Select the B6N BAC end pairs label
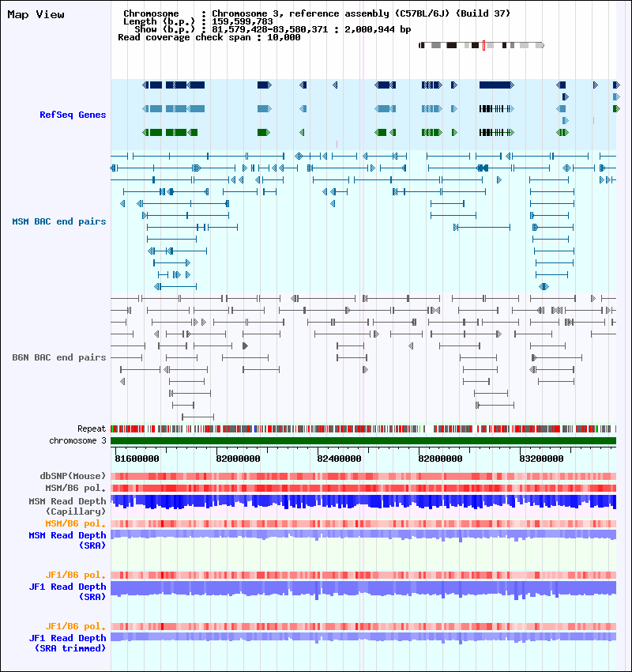The height and width of the screenshot is (672, 632). (59, 357)
